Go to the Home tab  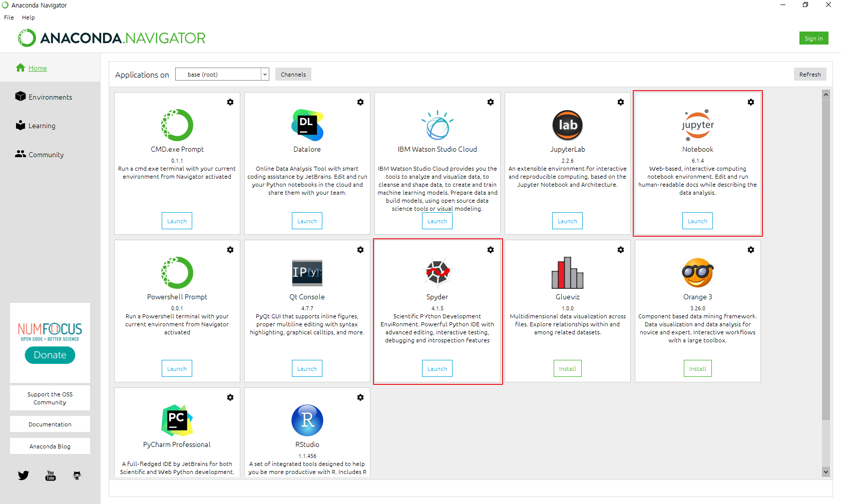50,68
